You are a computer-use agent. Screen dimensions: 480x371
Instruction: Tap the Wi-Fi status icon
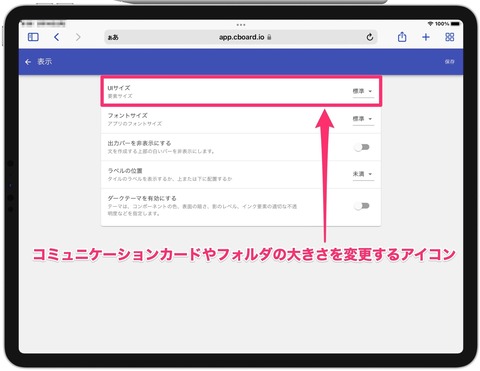tap(430, 24)
